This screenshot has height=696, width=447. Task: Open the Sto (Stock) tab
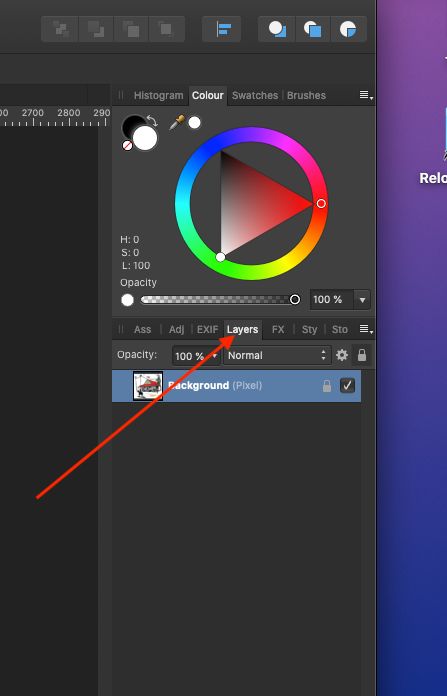pyautogui.click(x=340, y=329)
